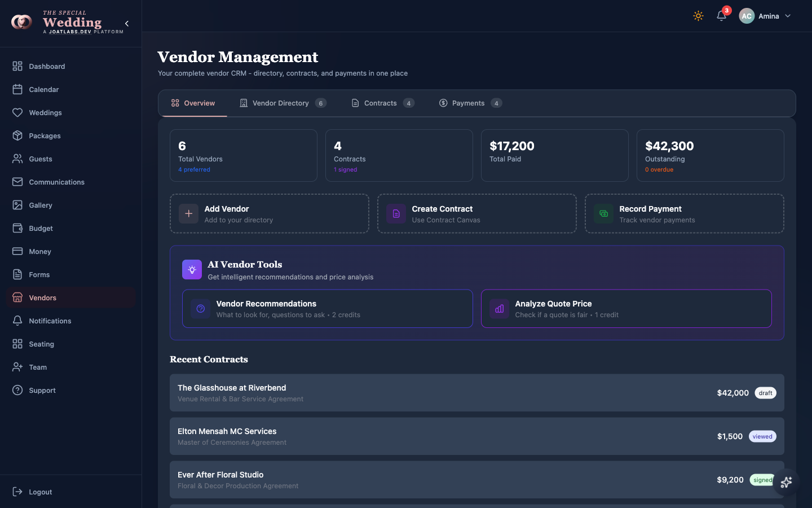Click the Weddings heart icon
Image resolution: width=812 pixels, height=508 pixels.
tap(17, 112)
